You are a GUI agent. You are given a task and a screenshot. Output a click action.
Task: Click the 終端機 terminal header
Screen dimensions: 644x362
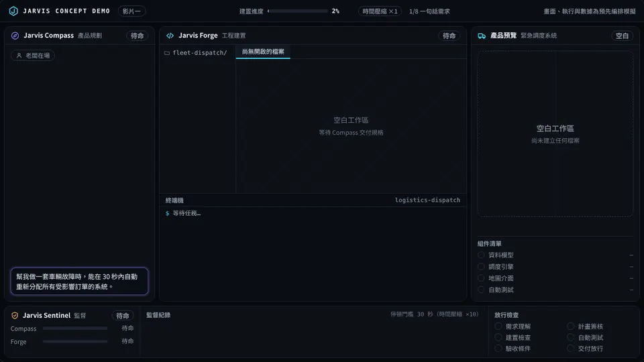pyautogui.click(x=174, y=200)
